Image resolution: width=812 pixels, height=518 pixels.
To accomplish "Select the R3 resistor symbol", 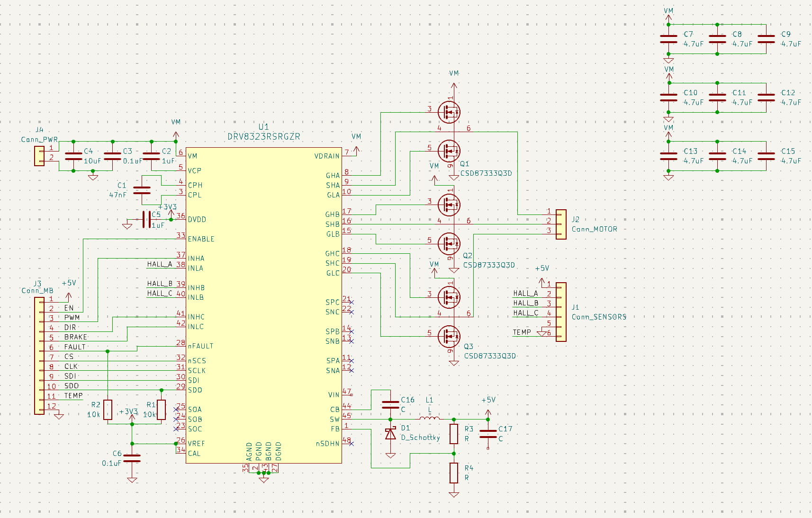I will (x=454, y=434).
